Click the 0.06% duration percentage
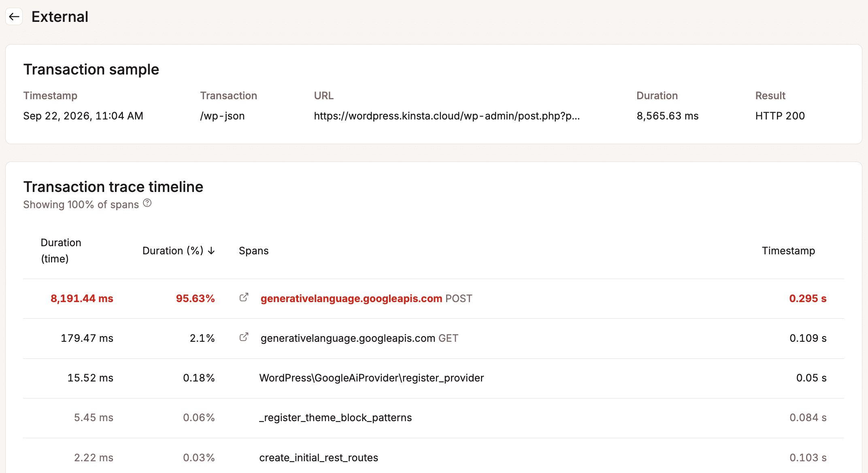868x473 pixels. 199,418
